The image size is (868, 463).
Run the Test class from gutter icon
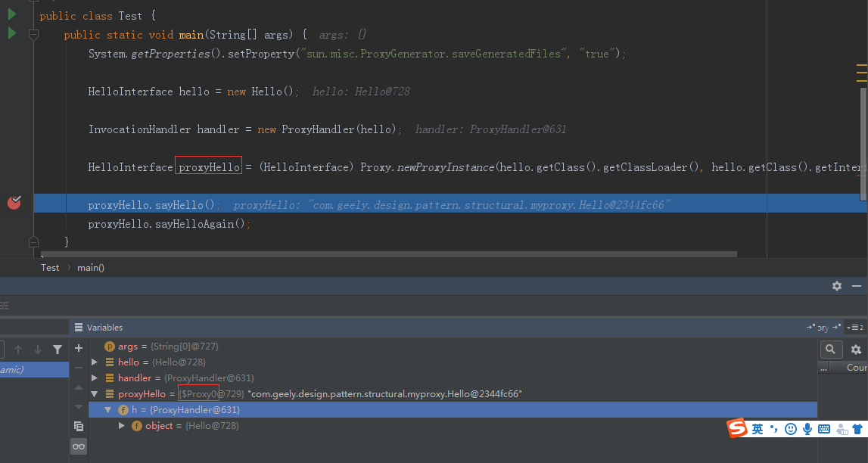click(11, 14)
